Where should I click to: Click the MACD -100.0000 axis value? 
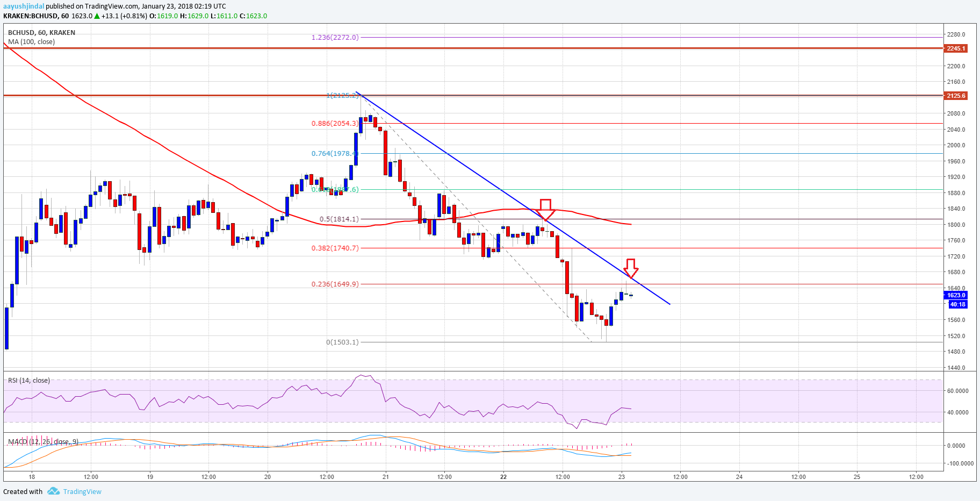click(959, 463)
